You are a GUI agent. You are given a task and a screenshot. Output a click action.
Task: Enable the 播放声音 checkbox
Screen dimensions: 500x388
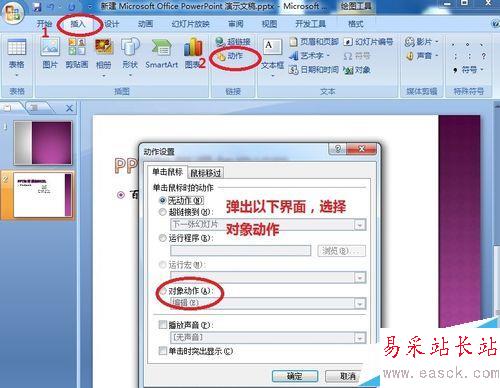point(163,324)
